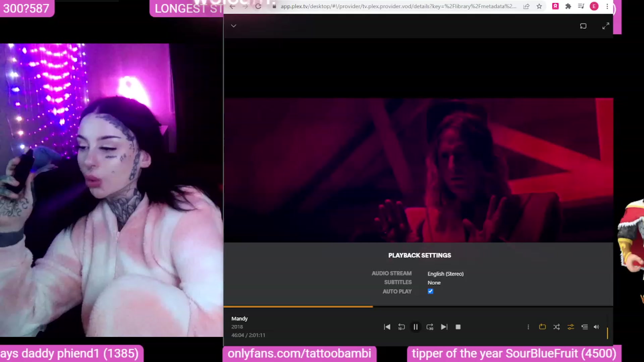
Task: Click the Playback Settings heading
Action: [420, 255]
